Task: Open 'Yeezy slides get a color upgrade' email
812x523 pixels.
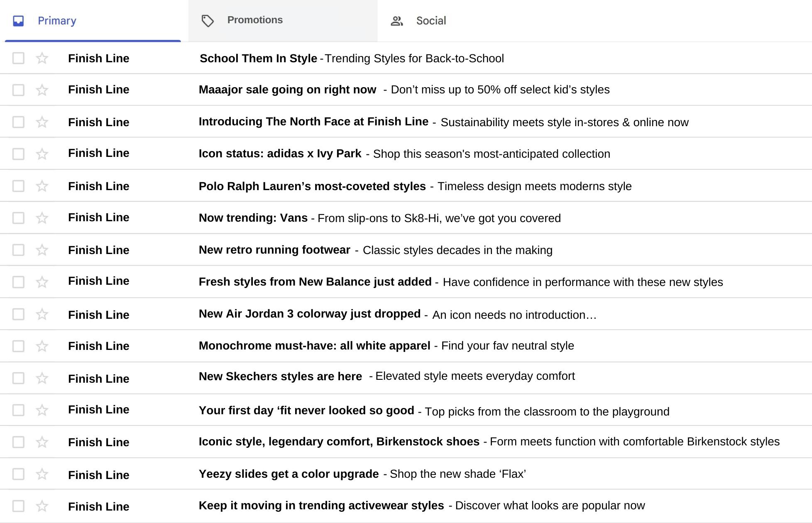Action: click(289, 474)
